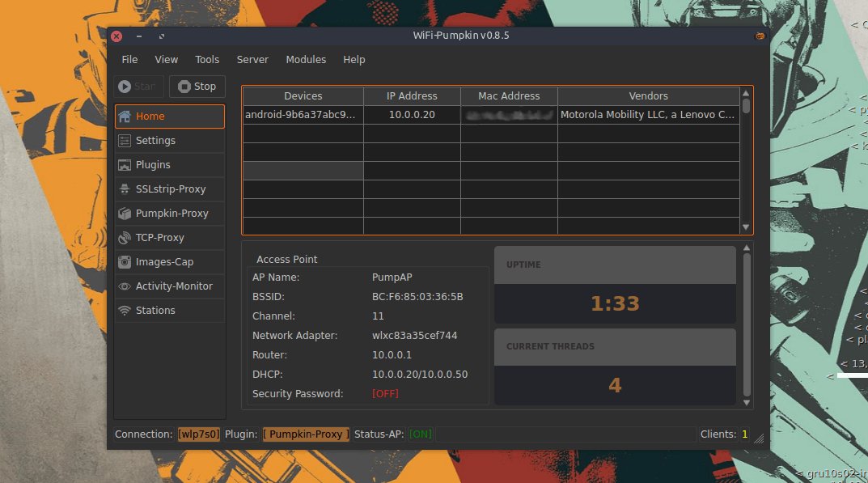Open the Server menu
Screen dimensions: 868x483
point(252,60)
